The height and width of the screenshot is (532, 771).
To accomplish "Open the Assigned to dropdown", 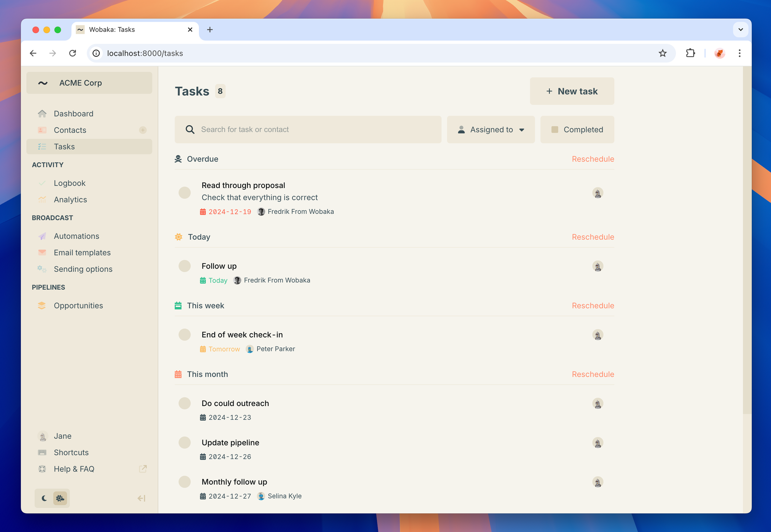I will tap(491, 129).
